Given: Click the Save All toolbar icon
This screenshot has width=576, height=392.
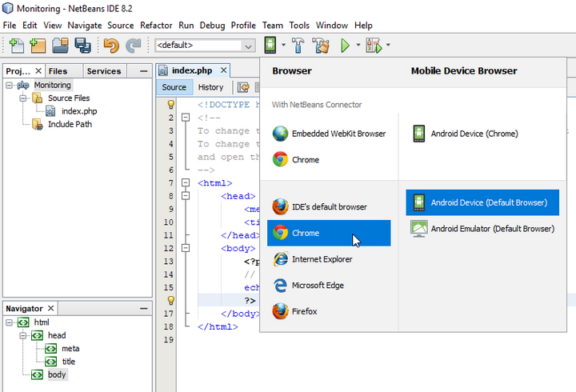Looking at the screenshot, I should [x=82, y=46].
